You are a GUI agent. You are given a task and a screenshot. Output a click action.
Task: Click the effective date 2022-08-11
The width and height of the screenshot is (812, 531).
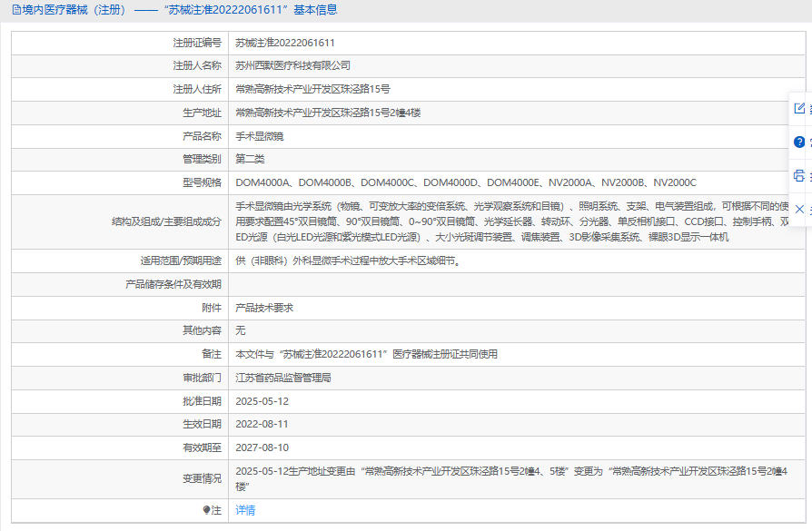click(262, 424)
